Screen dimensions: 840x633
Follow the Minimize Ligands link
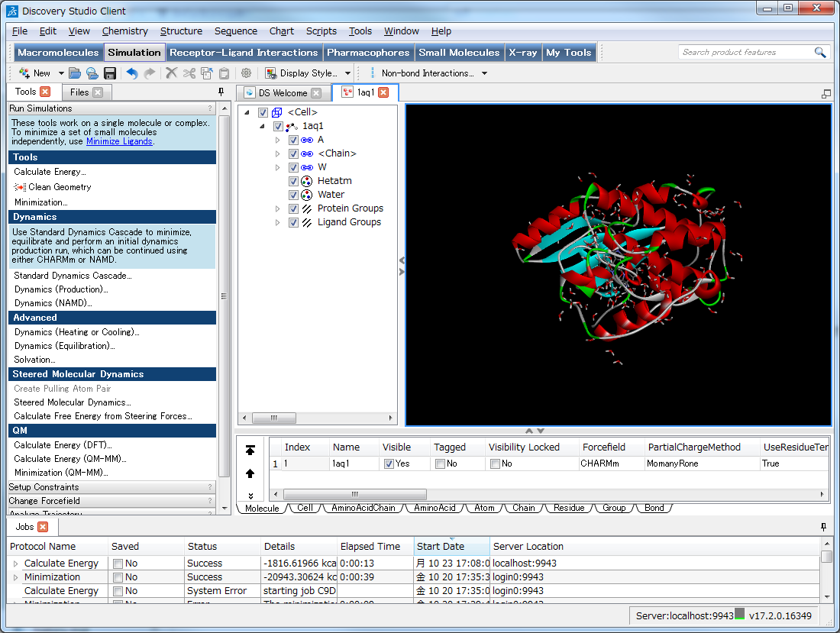click(x=118, y=141)
